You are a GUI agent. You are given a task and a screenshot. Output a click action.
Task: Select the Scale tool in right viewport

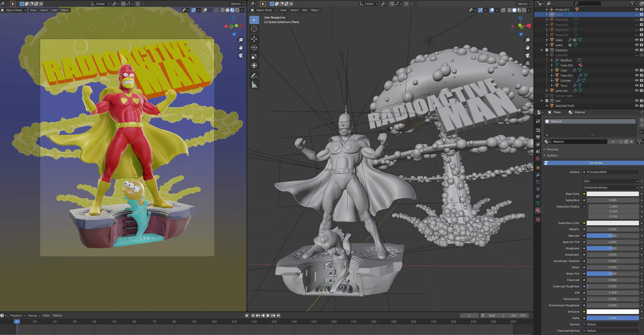pyautogui.click(x=254, y=57)
